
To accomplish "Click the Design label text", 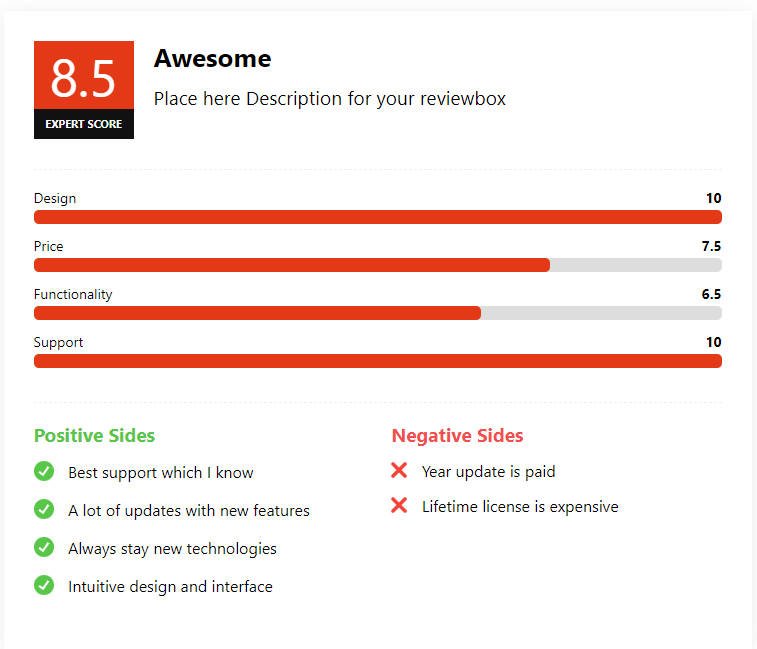I will pos(55,198).
